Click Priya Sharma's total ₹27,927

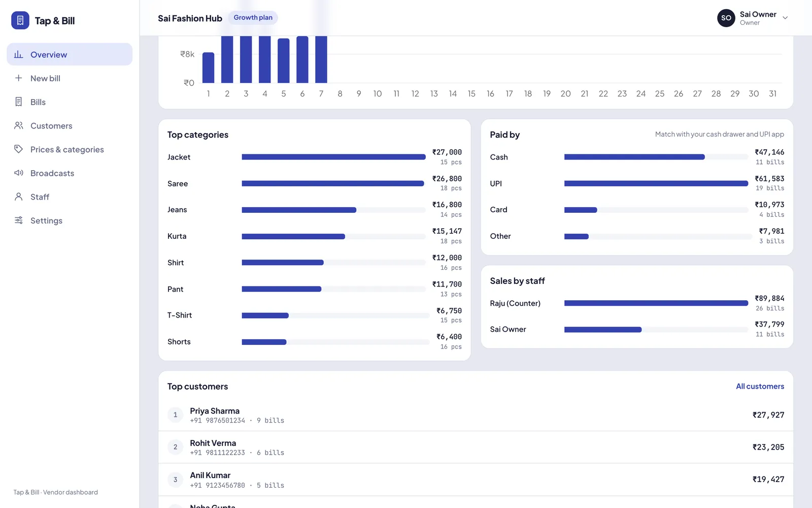pos(768,415)
